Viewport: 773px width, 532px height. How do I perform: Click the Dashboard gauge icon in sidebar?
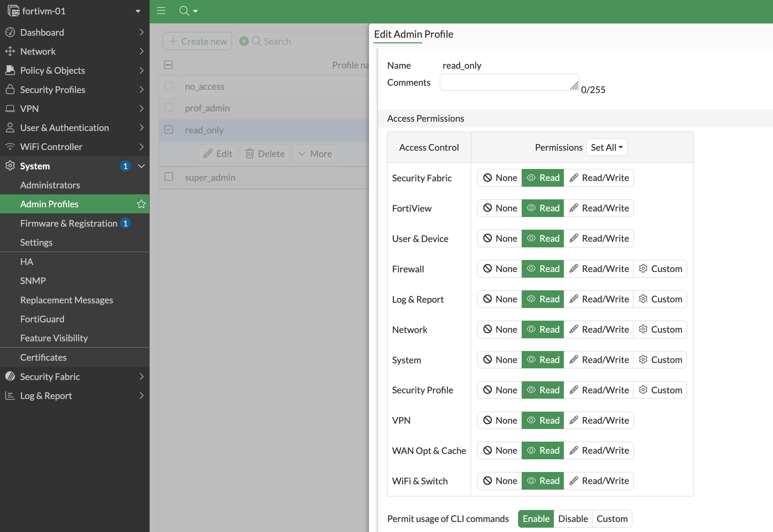[x=10, y=32]
